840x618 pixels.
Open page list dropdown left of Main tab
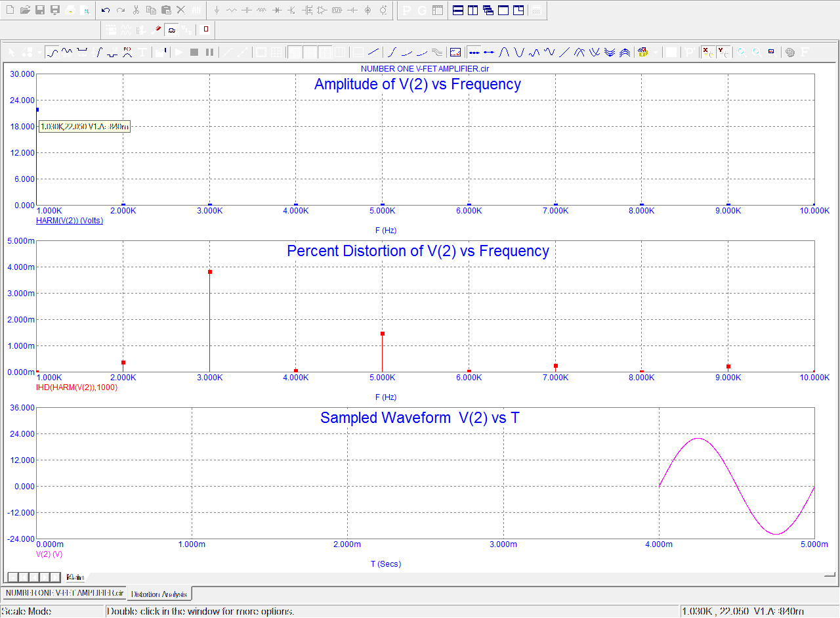click(x=12, y=577)
